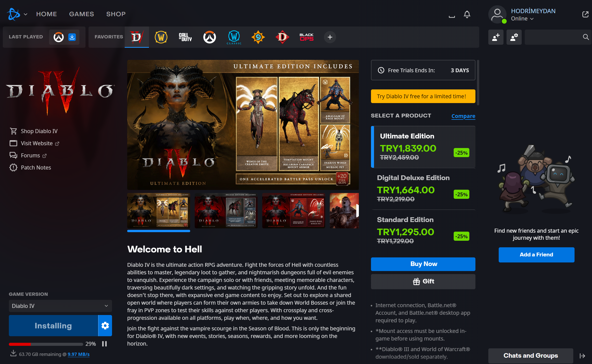Viewport: 592px width, 364px height.
Task: Click the 9.97 MB/s speed link
Action: 79,354
